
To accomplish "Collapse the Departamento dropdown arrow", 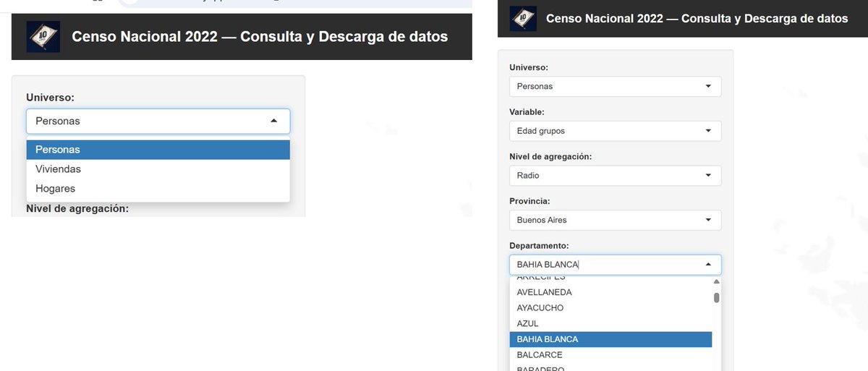I will [x=708, y=265].
